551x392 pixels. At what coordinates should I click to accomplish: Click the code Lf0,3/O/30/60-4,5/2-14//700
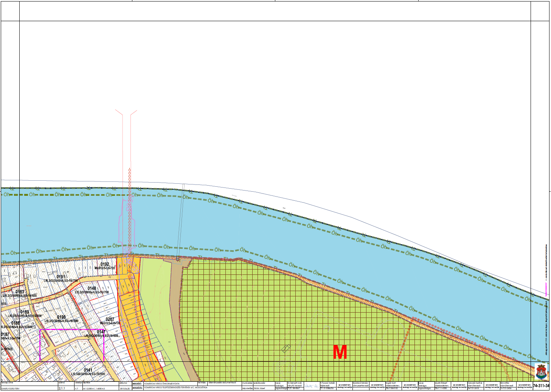coord(61,281)
